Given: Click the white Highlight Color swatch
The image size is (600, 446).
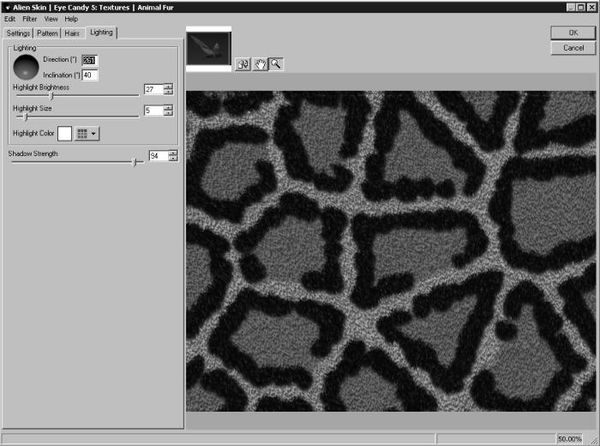Looking at the screenshot, I should (65, 133).
